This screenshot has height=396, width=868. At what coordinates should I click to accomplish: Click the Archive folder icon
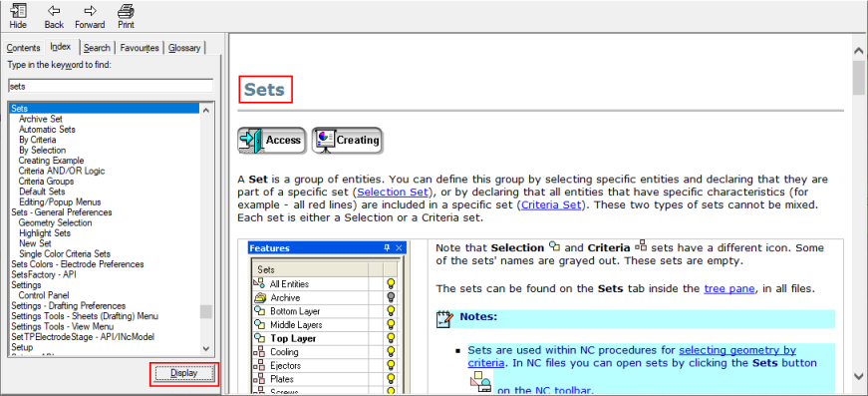pos(259,297)
